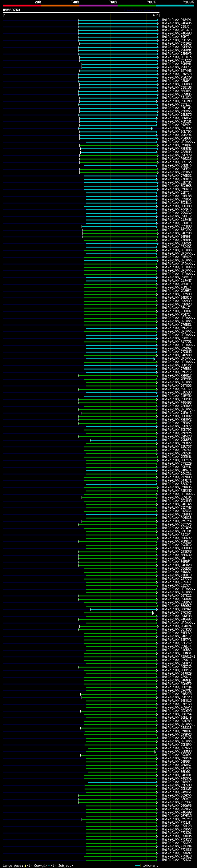
Task: Click the purple ~60% identity legend bar
Action: (x=98, y=6)
